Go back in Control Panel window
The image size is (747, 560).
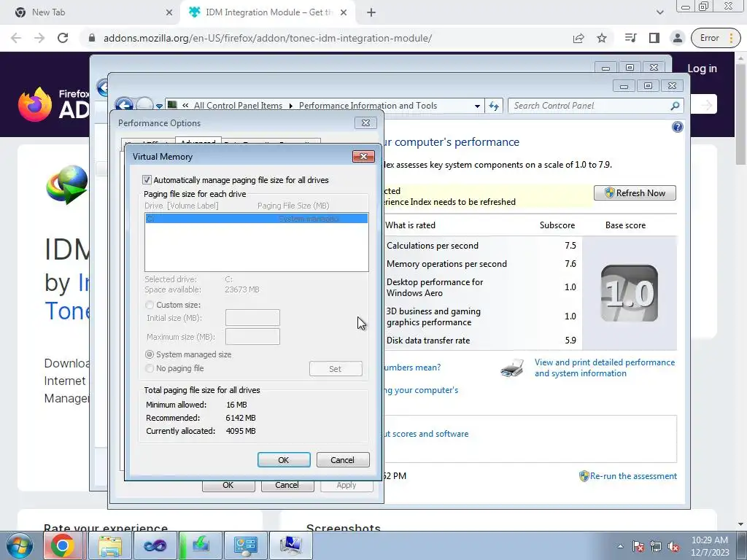(124, 105)
